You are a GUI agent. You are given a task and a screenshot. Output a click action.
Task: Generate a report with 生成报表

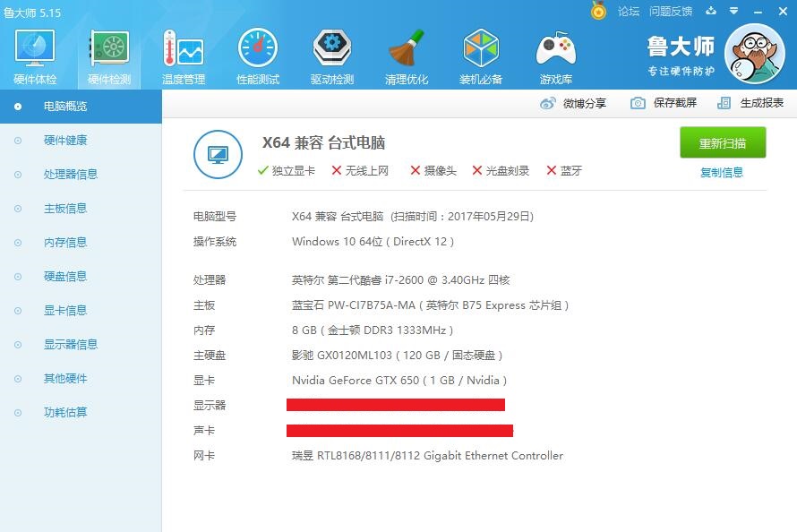[x=750, y=103]
